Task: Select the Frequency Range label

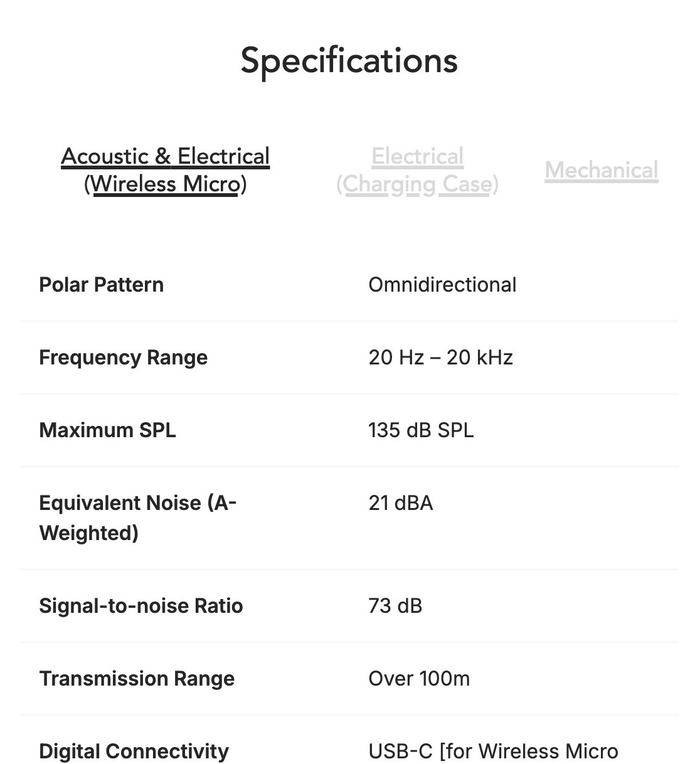Action: click(123, 358)
